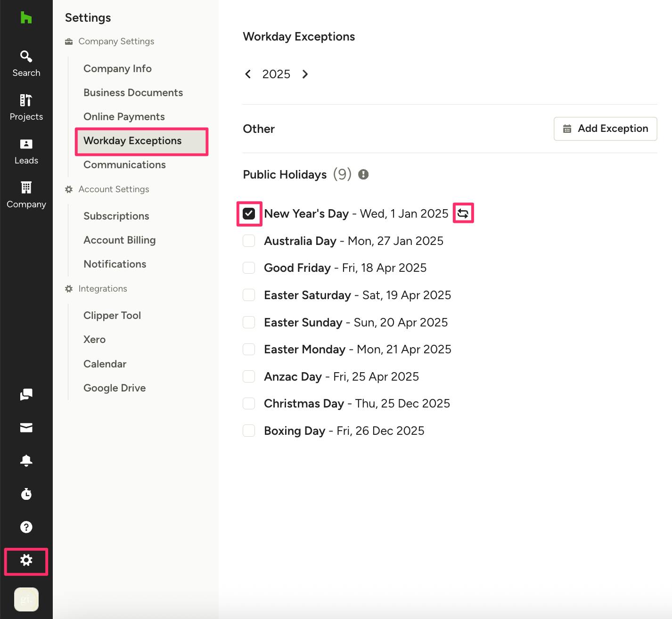The height and width of the screenshot is (619, 672).
Task: Click the settings gear icon in sidebar
Action: coord(26,560)
